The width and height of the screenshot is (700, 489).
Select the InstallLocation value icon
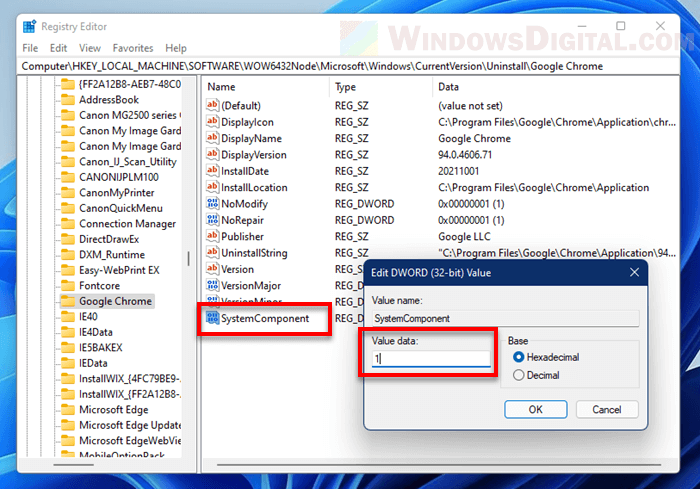212,187
